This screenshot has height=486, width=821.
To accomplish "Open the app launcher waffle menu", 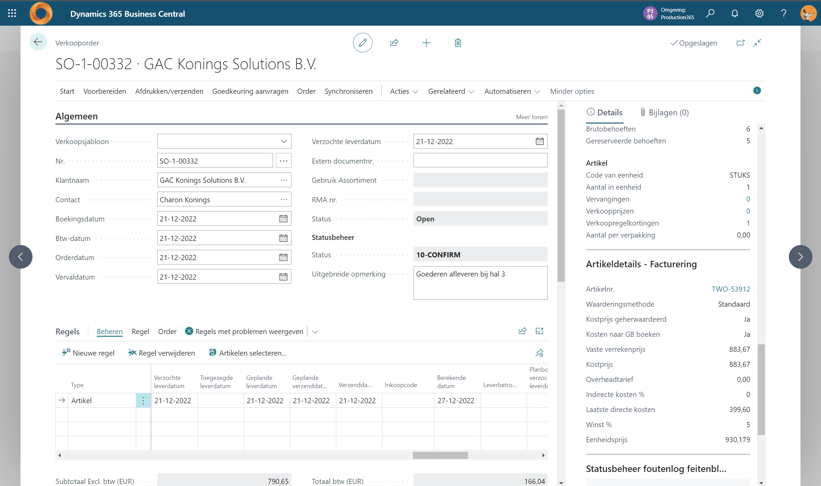I will 12,13.
